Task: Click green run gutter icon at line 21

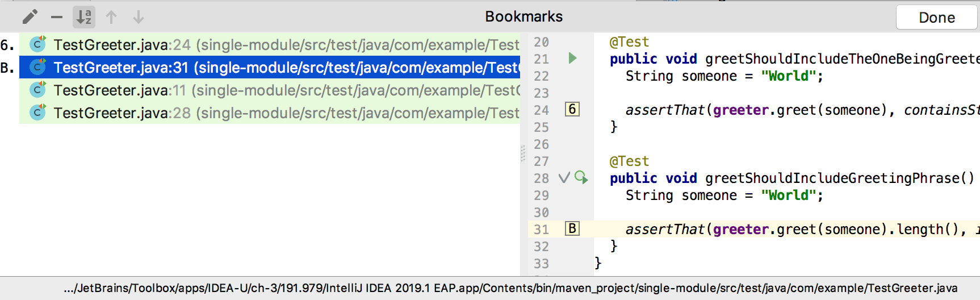Action: click(572, 58)
